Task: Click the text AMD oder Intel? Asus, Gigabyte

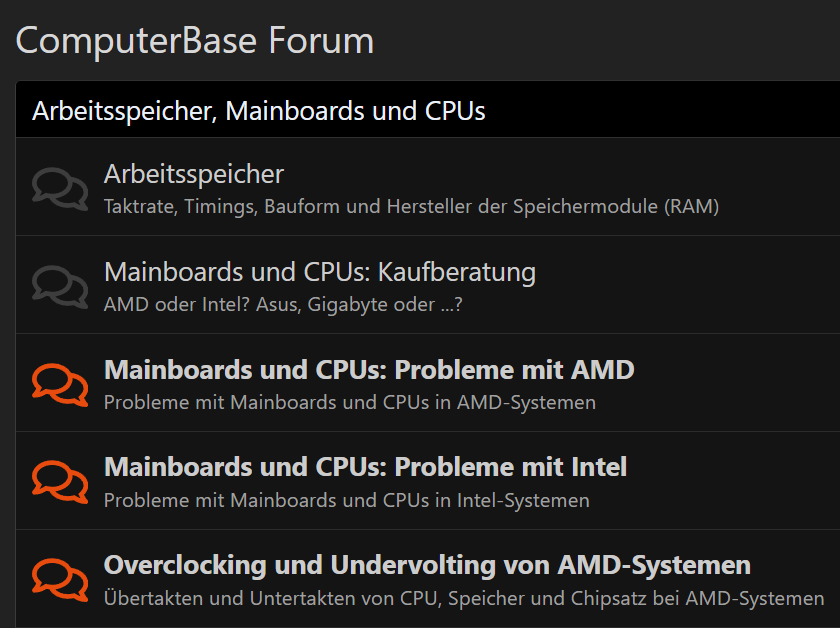Action: tap(283, 305)
